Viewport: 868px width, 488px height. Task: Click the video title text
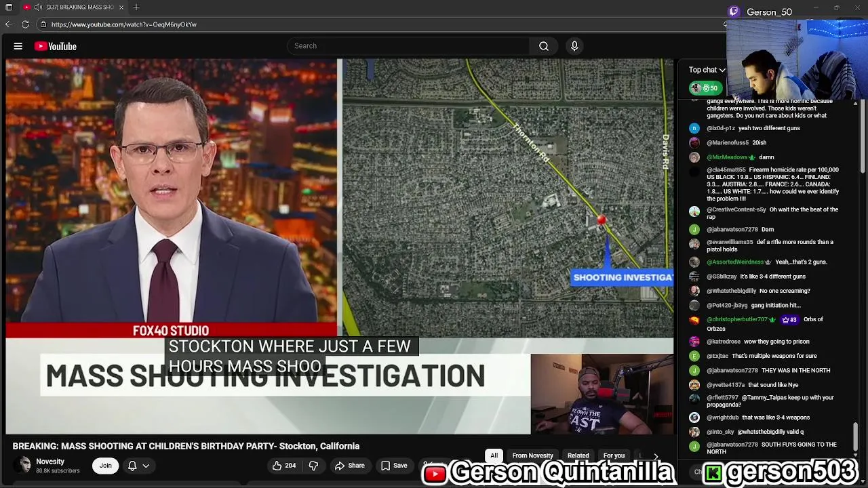click(186, 446)
